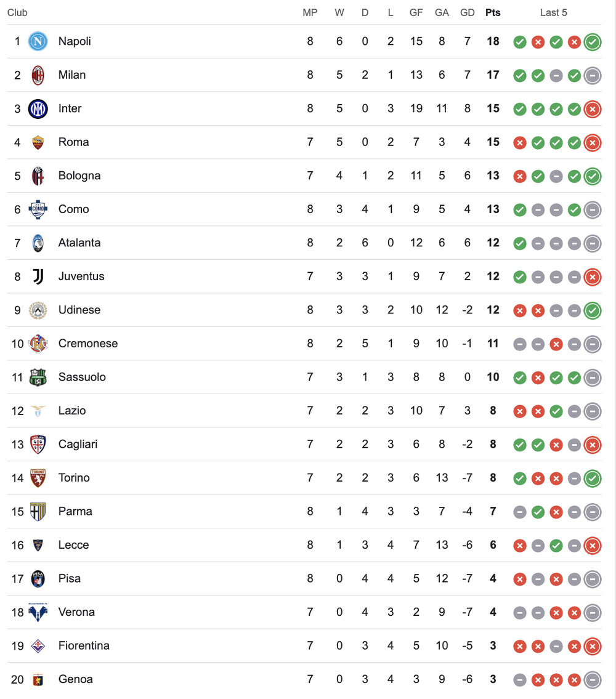The image size is (616, 699).
Task: Click the Club column header
Action: (17, 12)
